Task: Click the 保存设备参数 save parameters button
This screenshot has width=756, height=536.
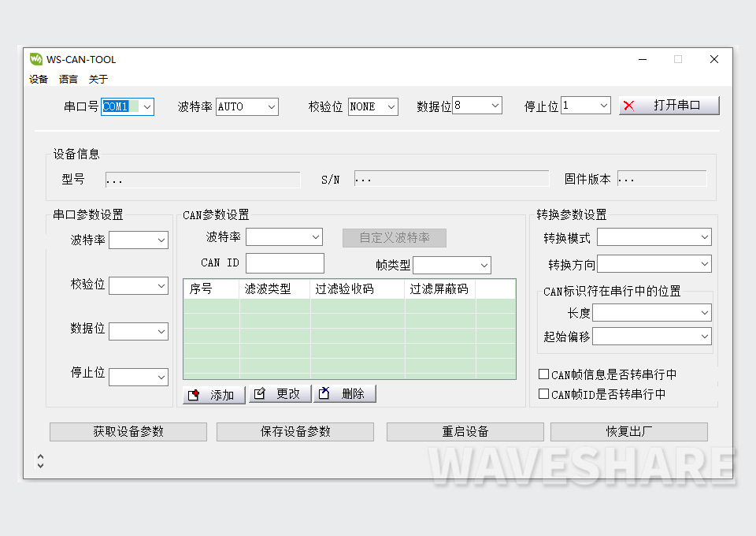Action: [x=295, y=431]
